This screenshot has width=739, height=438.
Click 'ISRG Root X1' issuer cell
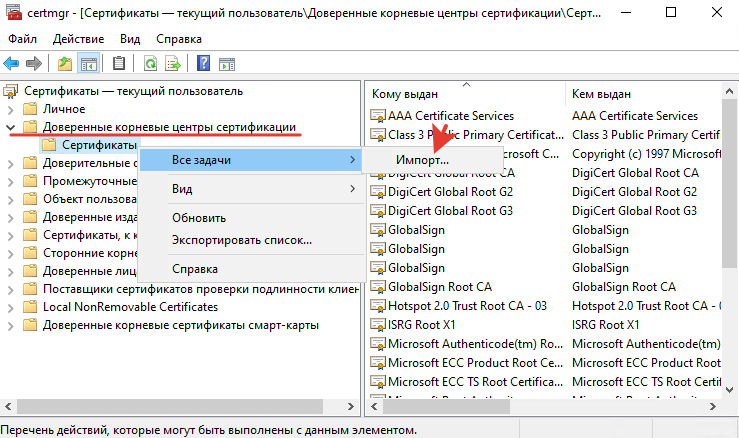pyautogui.click(x=606, y=325)
